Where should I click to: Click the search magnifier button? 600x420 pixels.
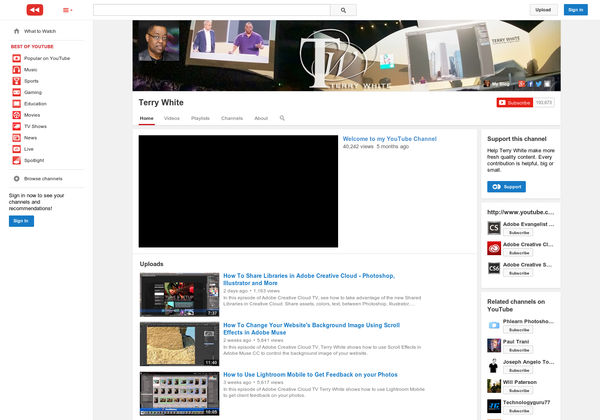coord(343,10)
